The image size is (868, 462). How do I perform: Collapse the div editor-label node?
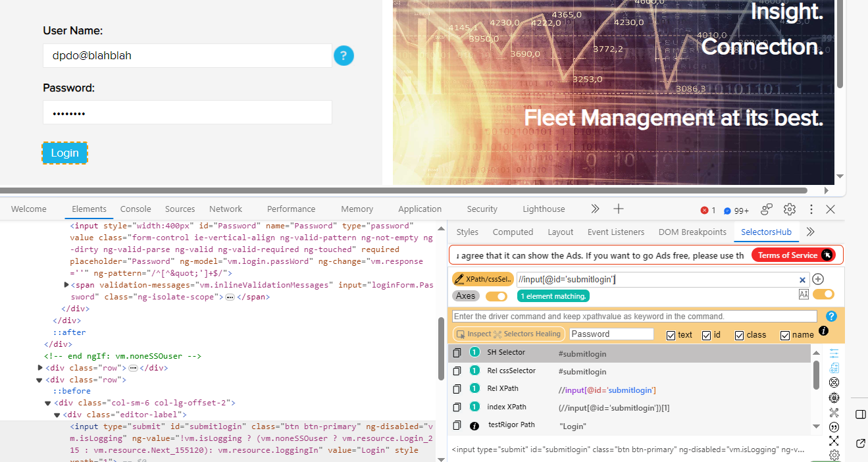[57, 415]
